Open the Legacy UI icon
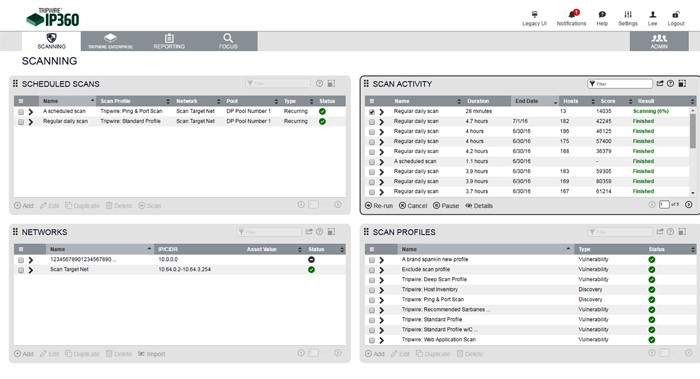 pos(534,14)
